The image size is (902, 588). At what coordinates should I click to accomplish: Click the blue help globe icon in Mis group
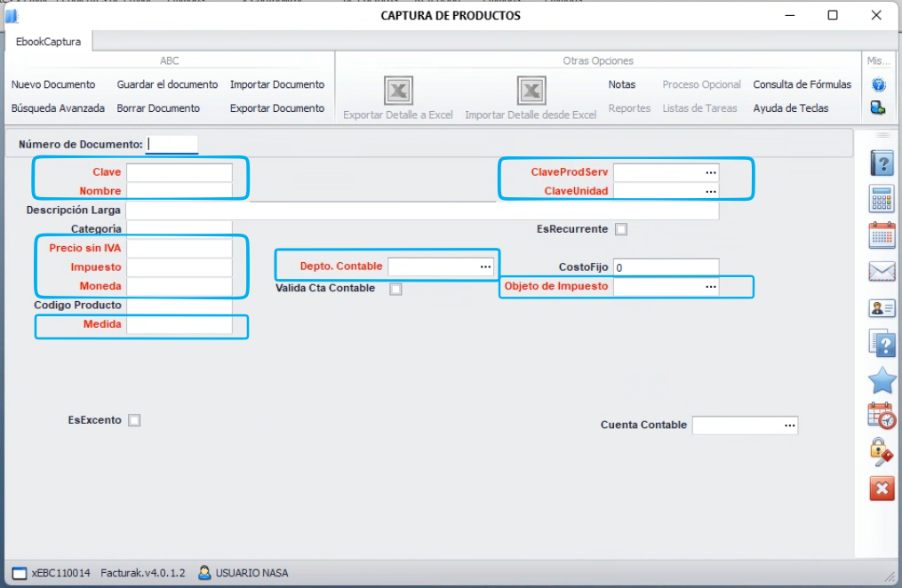pyautogui.click(x=878, y=84)
